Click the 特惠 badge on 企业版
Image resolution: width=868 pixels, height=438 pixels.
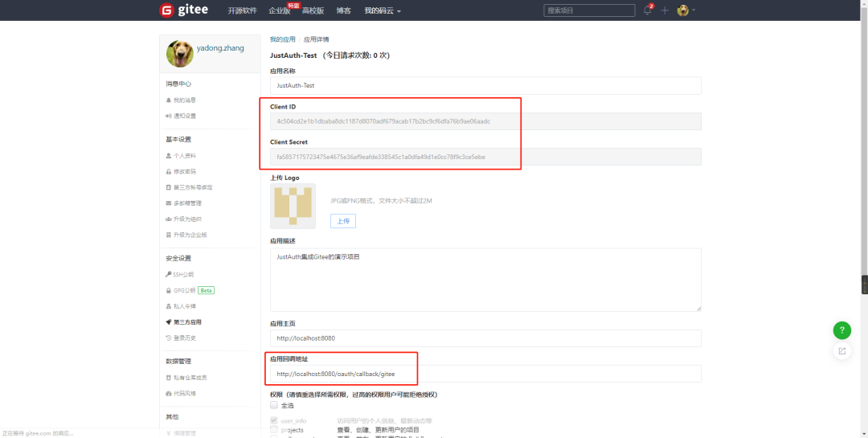[293, 5]
